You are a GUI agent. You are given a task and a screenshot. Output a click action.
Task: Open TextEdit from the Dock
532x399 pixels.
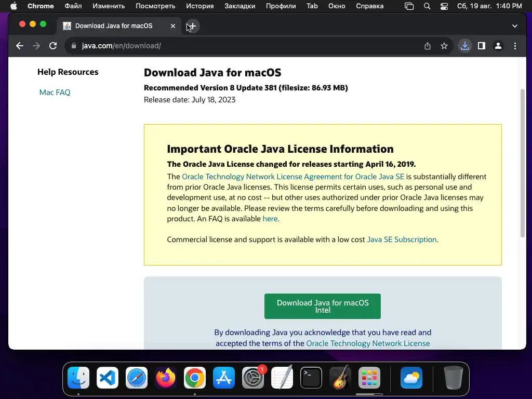pyautogui.click(x=282, y=378)
